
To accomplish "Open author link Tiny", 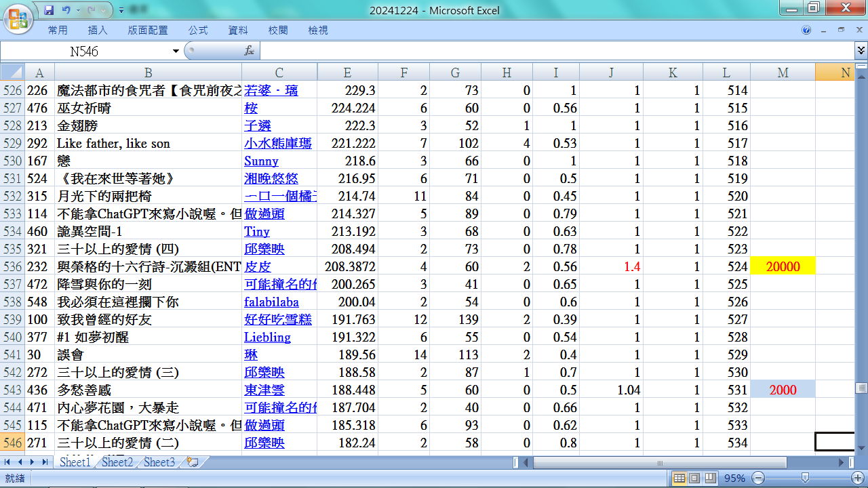I will tap(257, 231).
